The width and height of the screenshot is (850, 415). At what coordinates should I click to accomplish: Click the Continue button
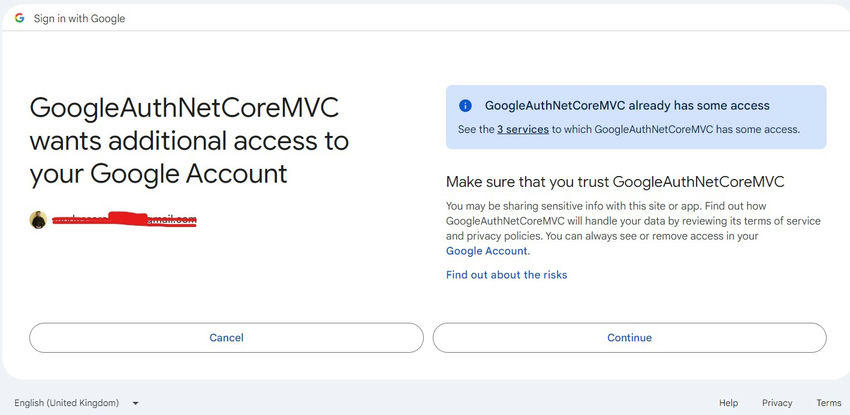pyautogui.click(x=629, y=338)
